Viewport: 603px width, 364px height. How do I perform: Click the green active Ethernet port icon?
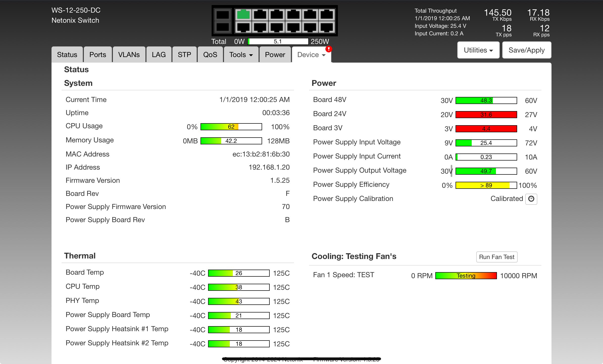coord(243,15)
